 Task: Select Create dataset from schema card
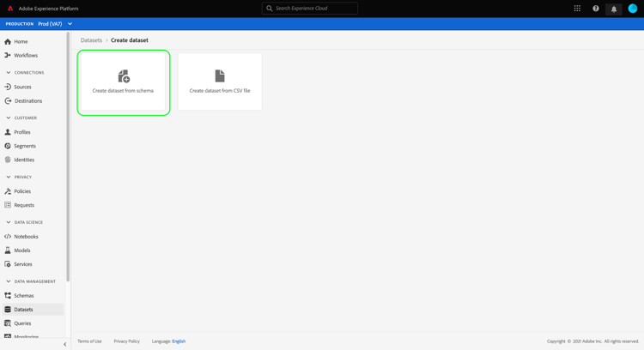pyautogui.click(x=123, y=81)
